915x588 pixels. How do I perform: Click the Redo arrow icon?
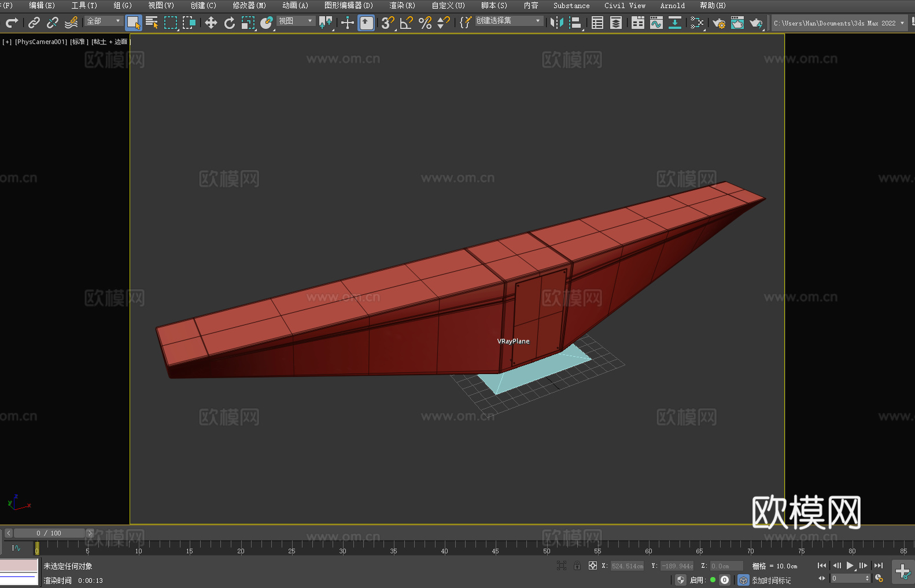click(x=12, y=23)
